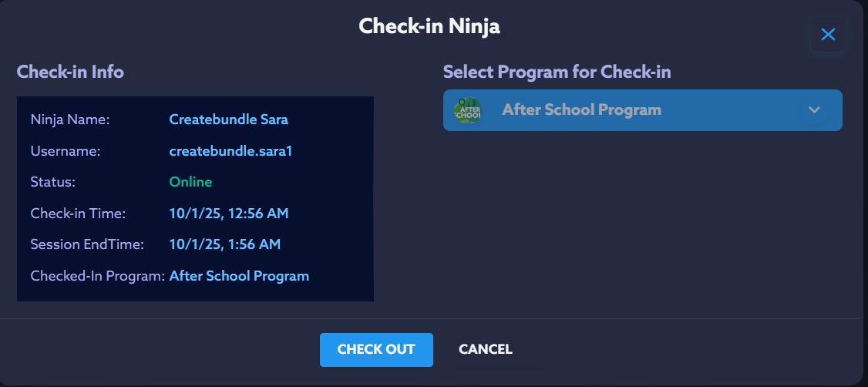Screen dimensions: 868x387
Task: Click the session end time 1:56 AM value
Action: coord(224,244)
